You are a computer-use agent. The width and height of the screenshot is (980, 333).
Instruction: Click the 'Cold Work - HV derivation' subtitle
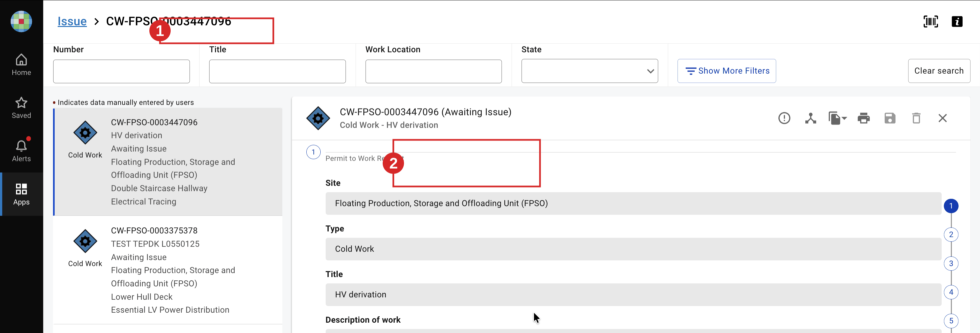389,125
